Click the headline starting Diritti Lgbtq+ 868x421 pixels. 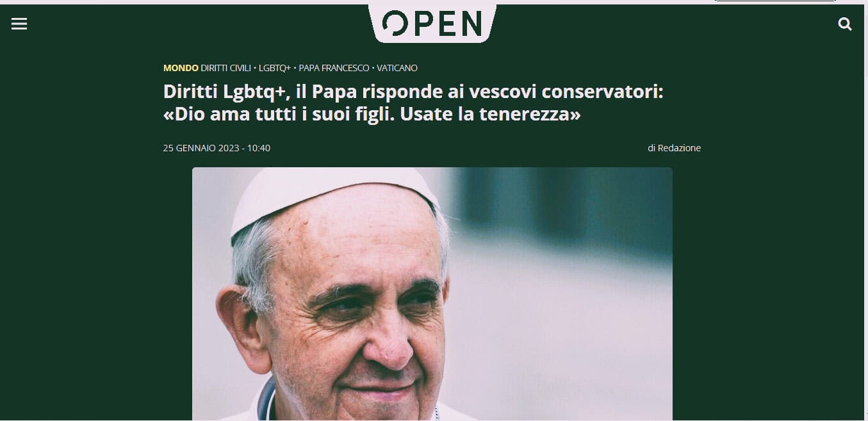point(413,103)
